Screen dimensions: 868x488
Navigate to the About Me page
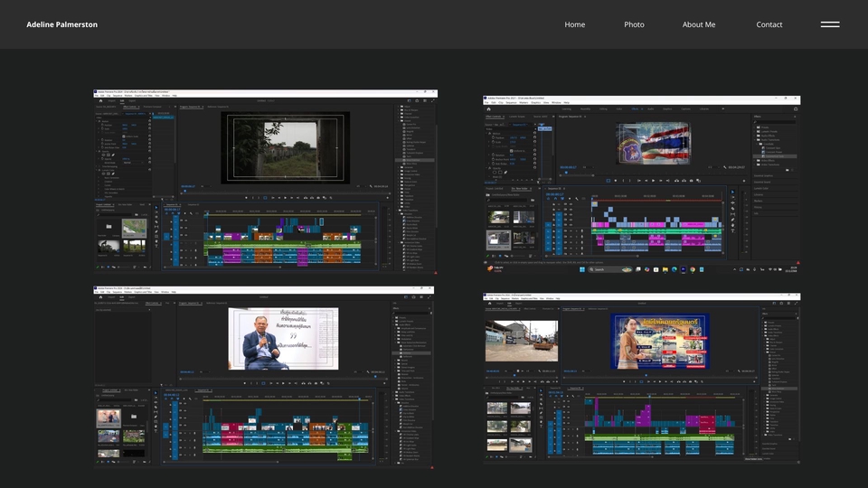698,24
